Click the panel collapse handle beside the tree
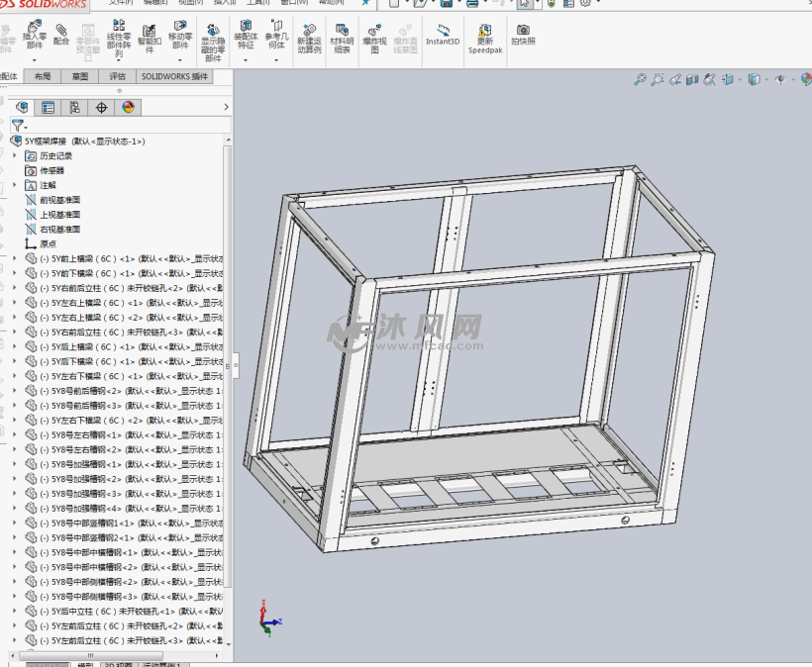The image size is (812, 667). [236, 365]
